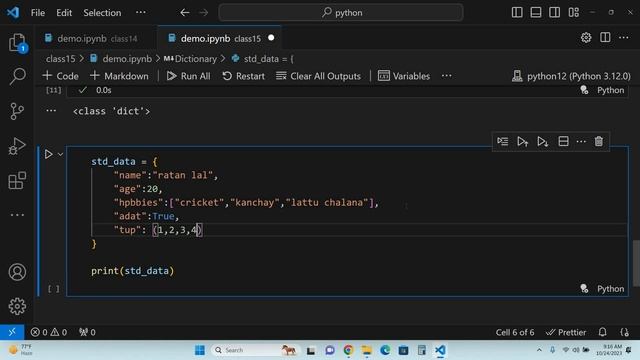Open the File menu
The image size is (640, 360).
tap(38, 13)
